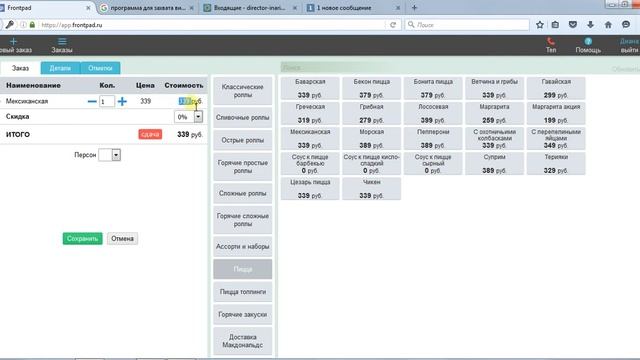This screenshot has height=360, width=640.
Task: Select Доставка Макдональдс category
Action: [242, 341]
